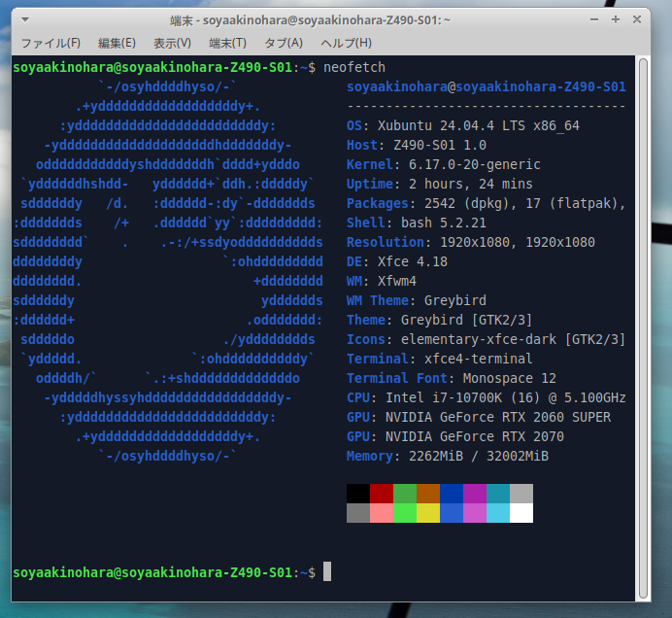Click the white color block
Screen dimensions: 672x618
521,513
